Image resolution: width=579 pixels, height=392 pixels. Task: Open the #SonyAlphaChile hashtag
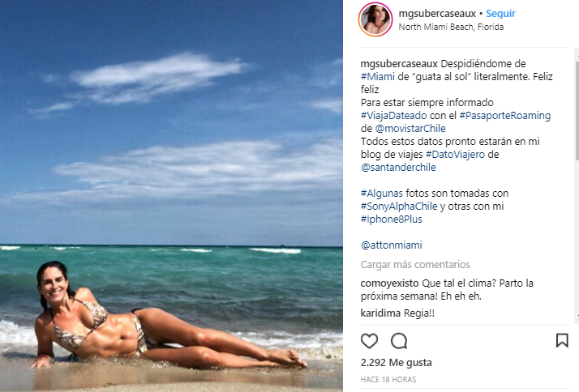pyautogui.click(x=399, y=207)
